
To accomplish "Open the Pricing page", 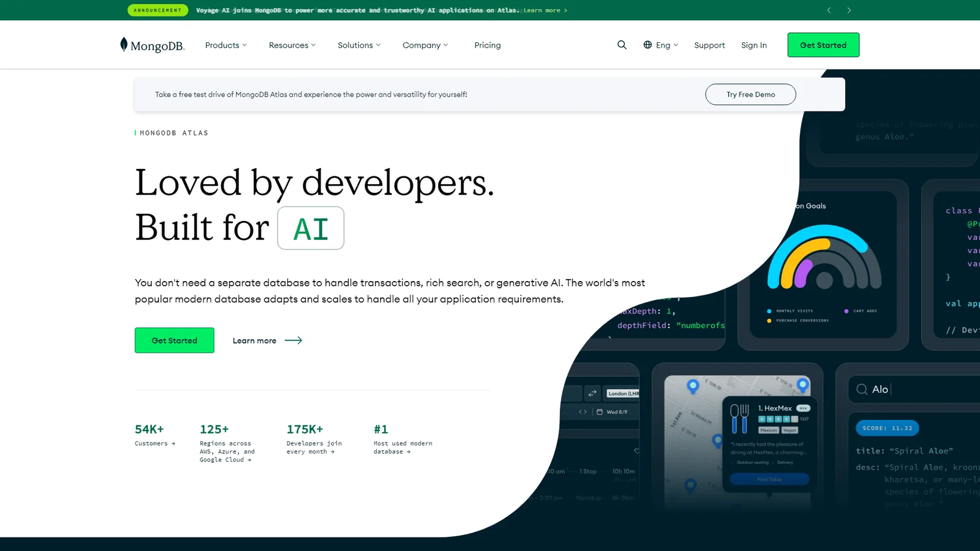I will [488, 45].
